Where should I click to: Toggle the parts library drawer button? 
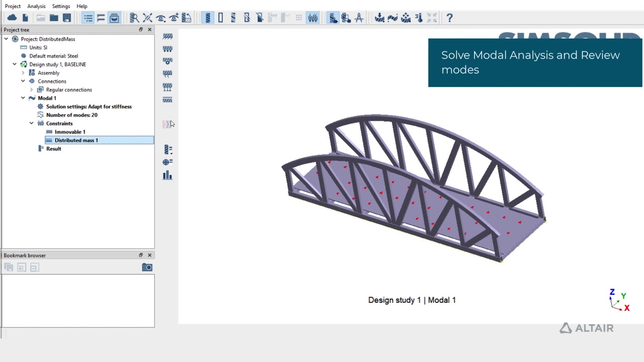[114, 18]
